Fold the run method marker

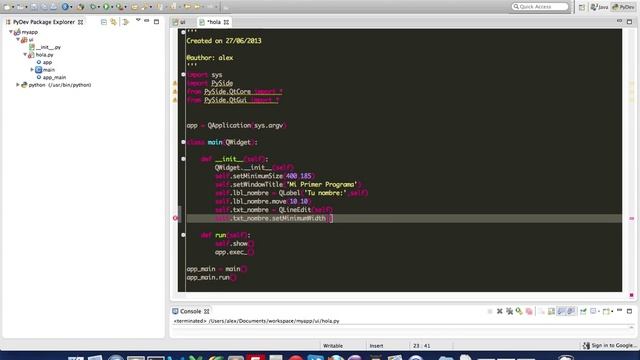(183, 235)
